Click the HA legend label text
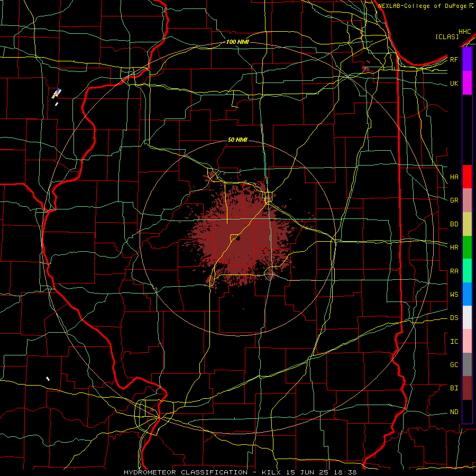476x476 pixels. pyautogui.click(x=454, y=177)
